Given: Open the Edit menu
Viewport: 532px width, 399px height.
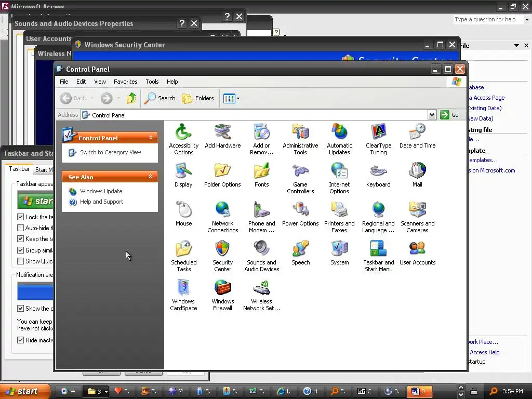Looking at the screenshot, I should (81, 82).
